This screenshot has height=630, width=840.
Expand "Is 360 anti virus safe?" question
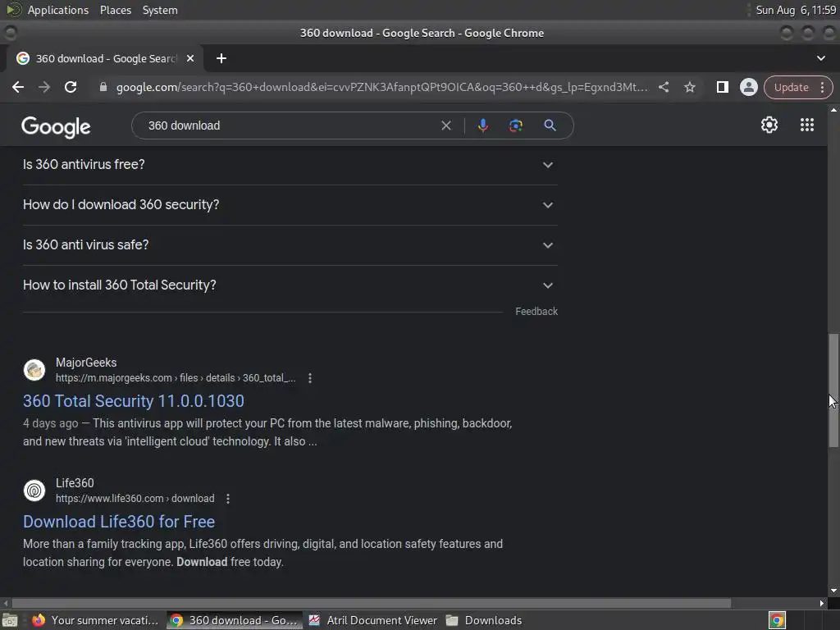point(290,244)
